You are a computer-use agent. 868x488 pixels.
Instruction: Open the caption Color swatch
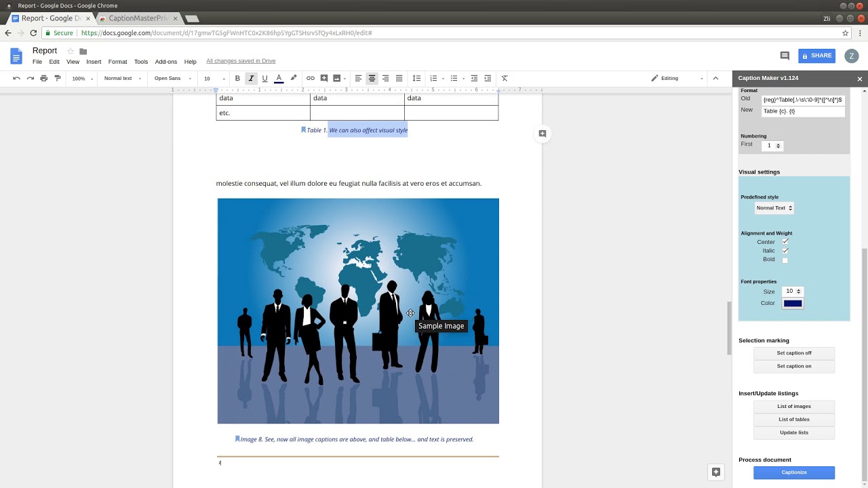click(793, 304)
